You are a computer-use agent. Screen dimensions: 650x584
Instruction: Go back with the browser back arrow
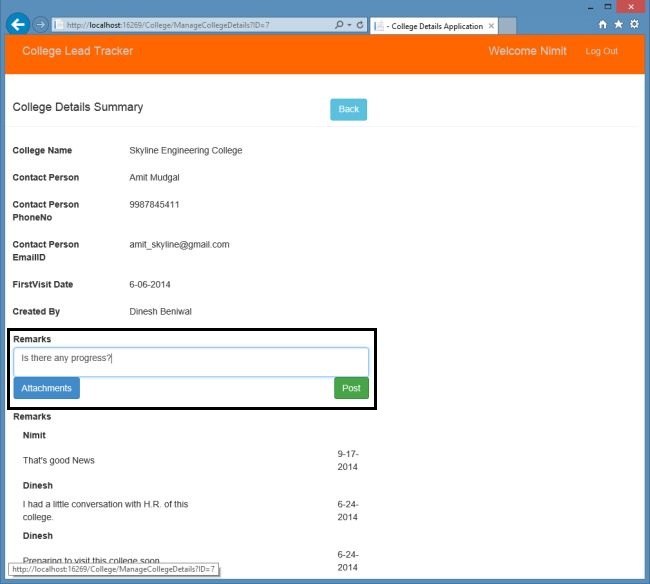click(x=18, y=24)
